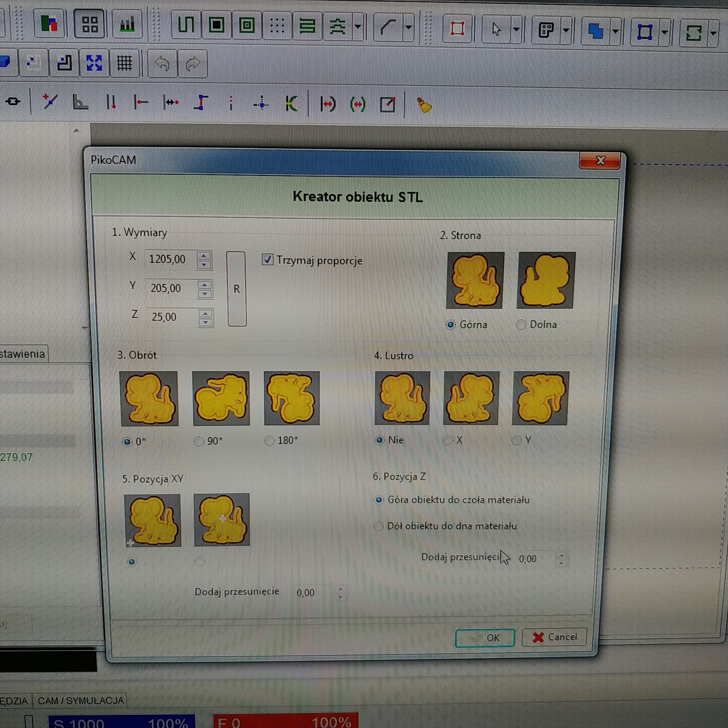Click the green rotate arrows icon
Image resolution: width=728 pixels, height=728 pixels.
694,33
